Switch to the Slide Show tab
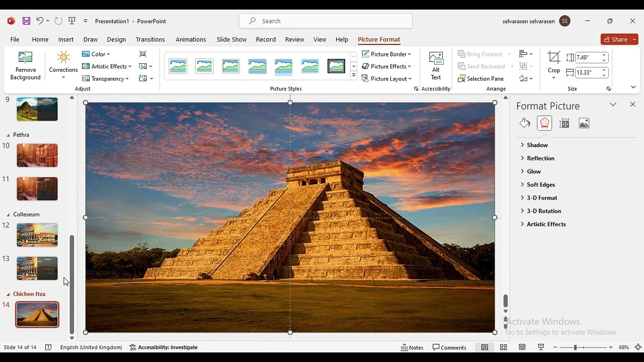 [231, 39]
